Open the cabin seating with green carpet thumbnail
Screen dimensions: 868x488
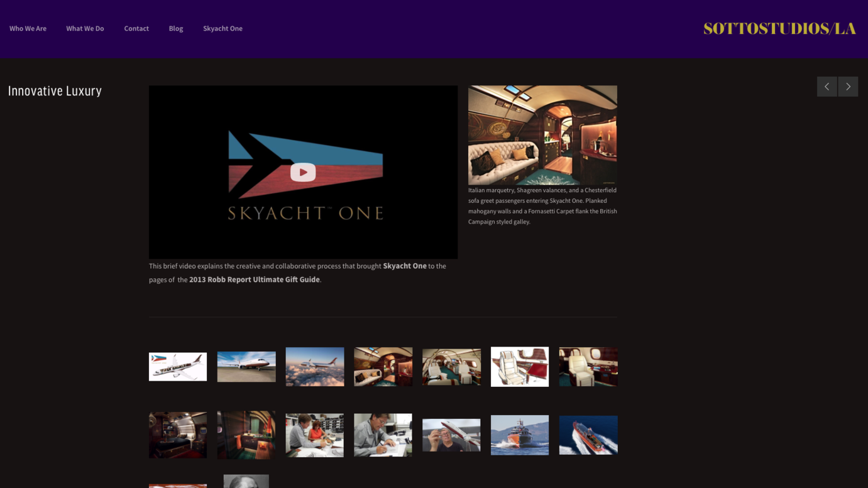[451, 367]
